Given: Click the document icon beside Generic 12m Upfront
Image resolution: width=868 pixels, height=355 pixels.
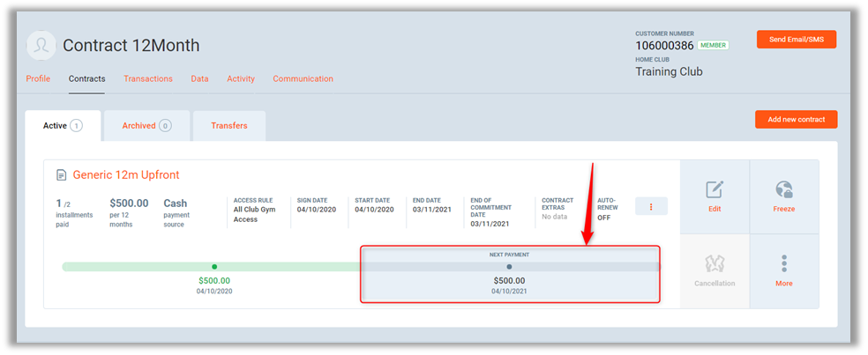Looking at the screenshot, I should [61, 175].
